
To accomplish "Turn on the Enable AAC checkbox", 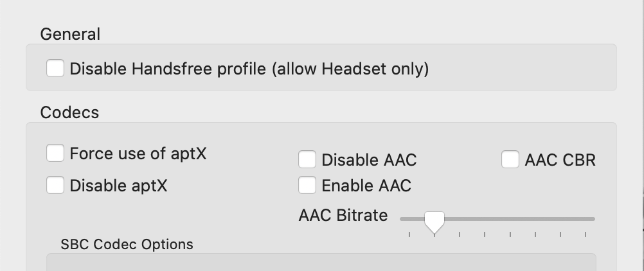I will (x=307, y=186).
